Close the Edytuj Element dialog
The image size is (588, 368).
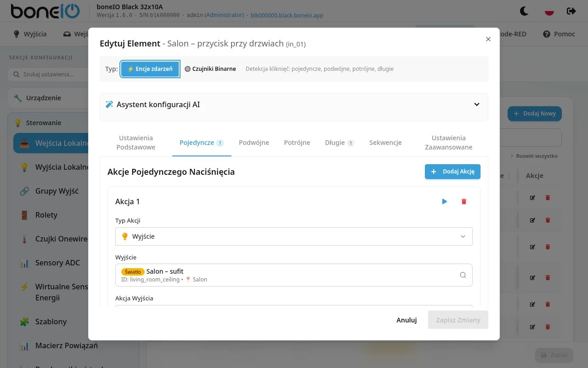click(x=488, y=39)
